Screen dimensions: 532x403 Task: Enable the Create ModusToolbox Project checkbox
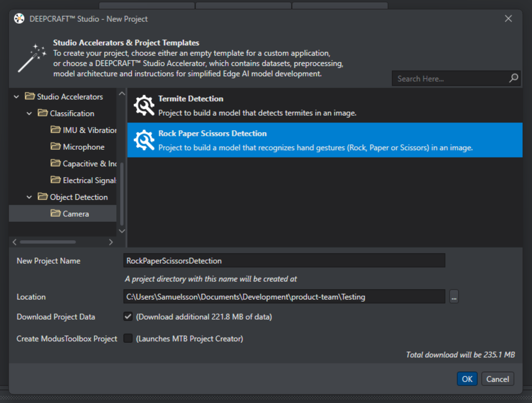pos(128,338)
